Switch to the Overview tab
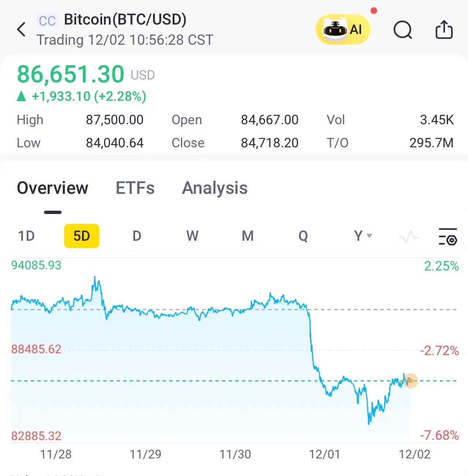The image size is (468, 476). pyautogui.click(x=52, y=188)
